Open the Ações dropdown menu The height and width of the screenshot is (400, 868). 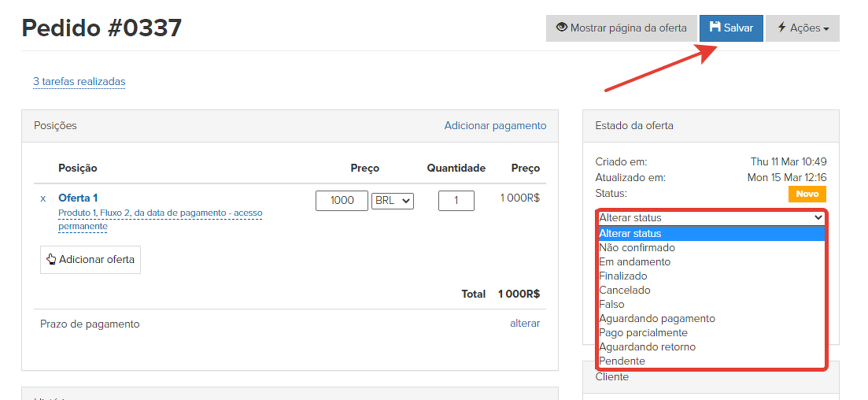click(802, 28)
